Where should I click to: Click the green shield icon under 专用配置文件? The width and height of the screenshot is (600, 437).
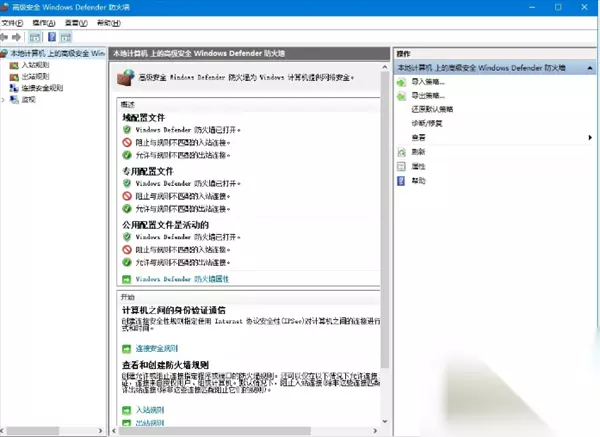(127, 183)
